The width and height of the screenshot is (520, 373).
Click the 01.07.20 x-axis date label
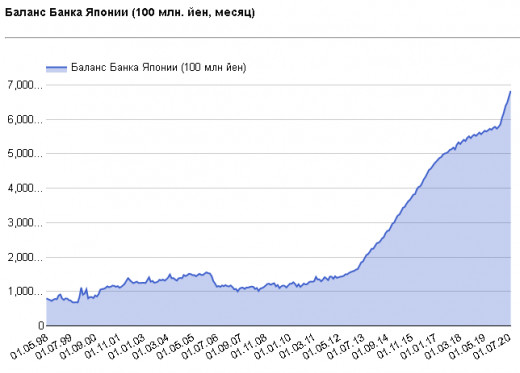click(492, 347)
